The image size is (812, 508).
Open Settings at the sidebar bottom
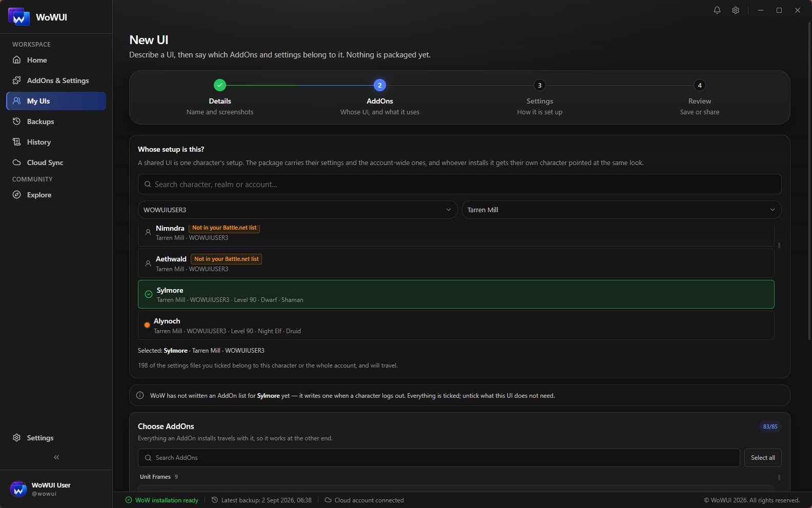(56, 438)
